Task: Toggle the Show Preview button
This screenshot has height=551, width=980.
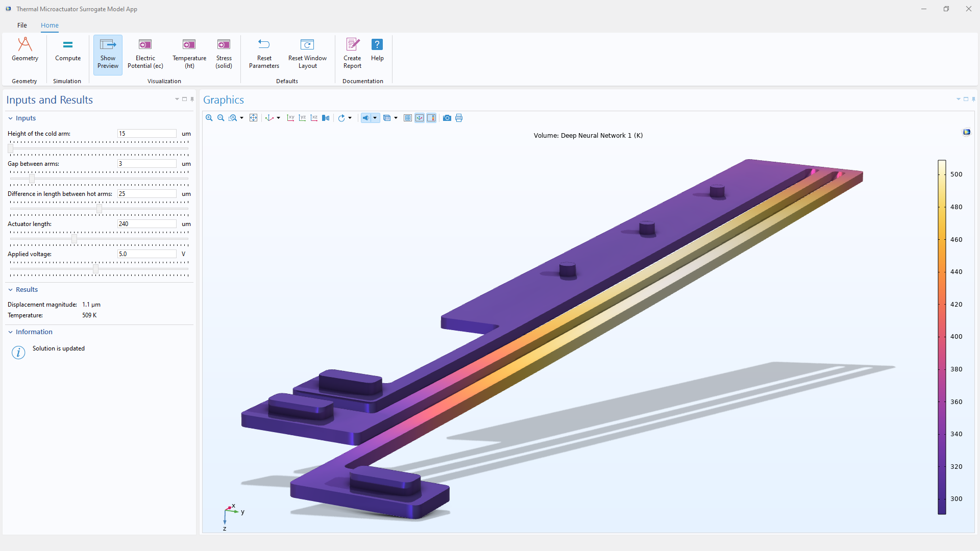Action: pos(108,54)
